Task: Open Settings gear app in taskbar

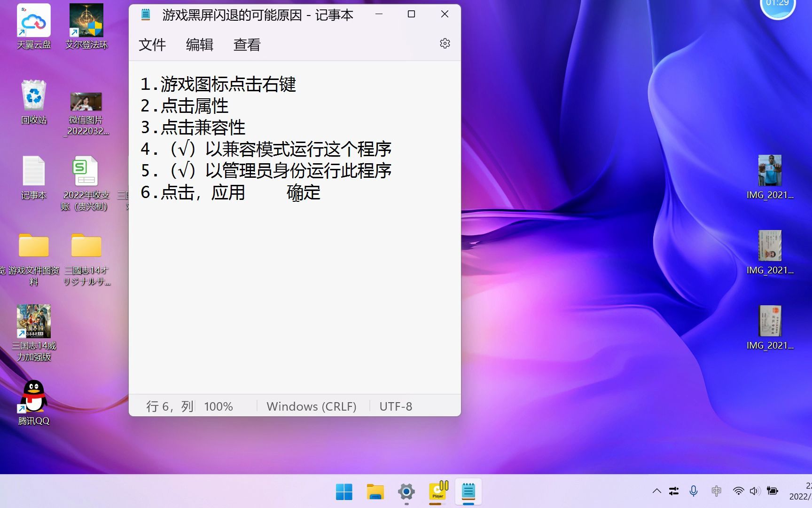Action: tap(406, 492)
